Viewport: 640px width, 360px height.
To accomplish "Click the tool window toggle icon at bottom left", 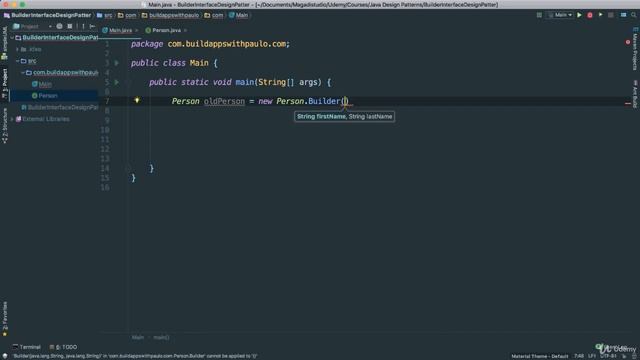I will (5, 356).
